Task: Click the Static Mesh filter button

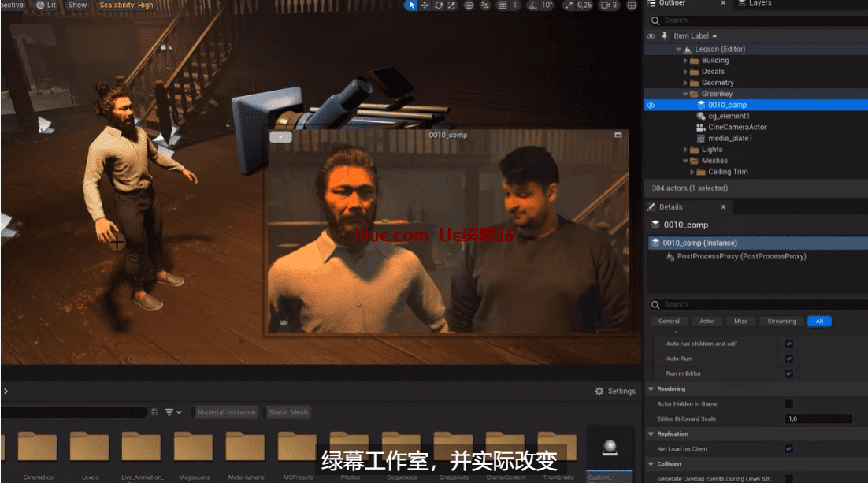Action: pos(288,412)
